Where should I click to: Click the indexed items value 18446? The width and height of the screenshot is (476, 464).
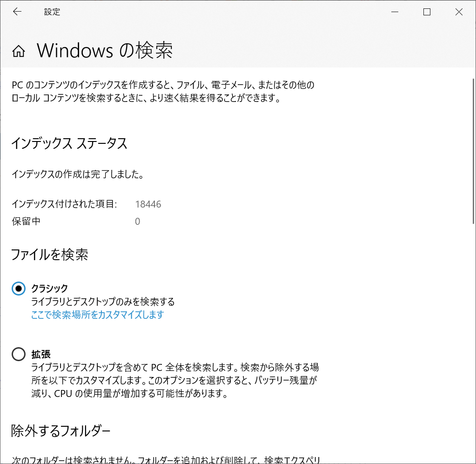[x=148, y=204]
